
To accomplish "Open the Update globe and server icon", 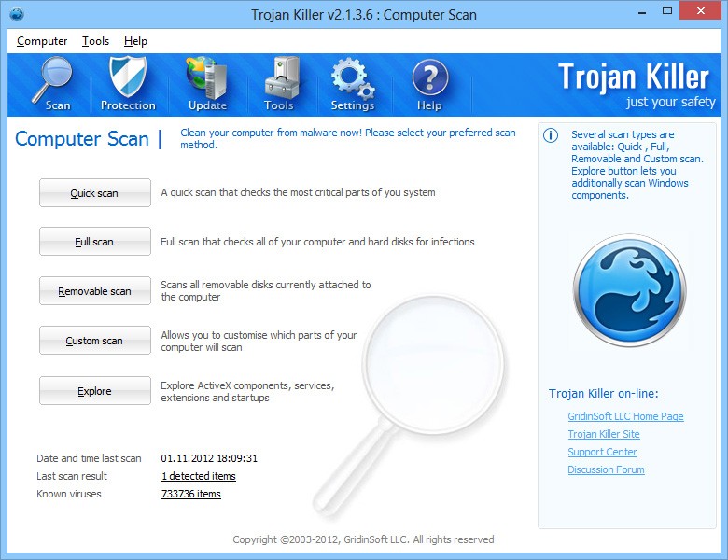I will click(207, 84).
